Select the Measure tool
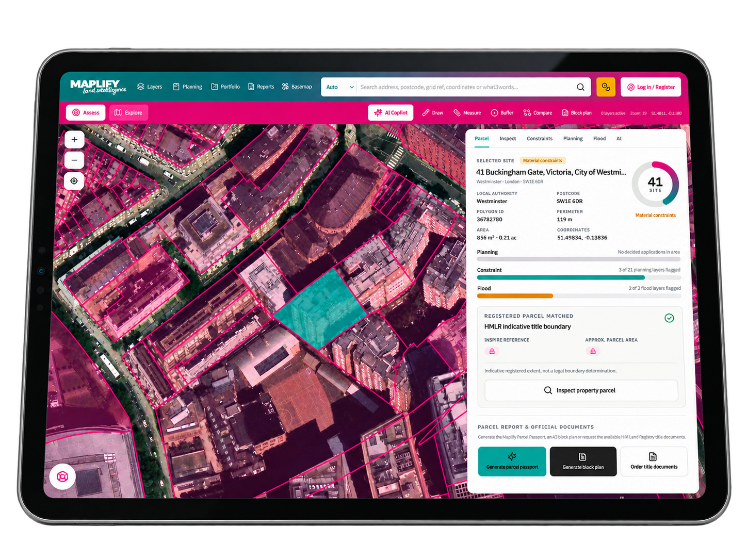747x560 pixels. point(467,112)
